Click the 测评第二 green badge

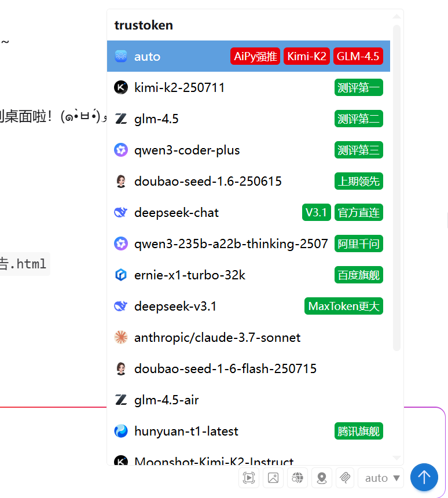[359, 119]
